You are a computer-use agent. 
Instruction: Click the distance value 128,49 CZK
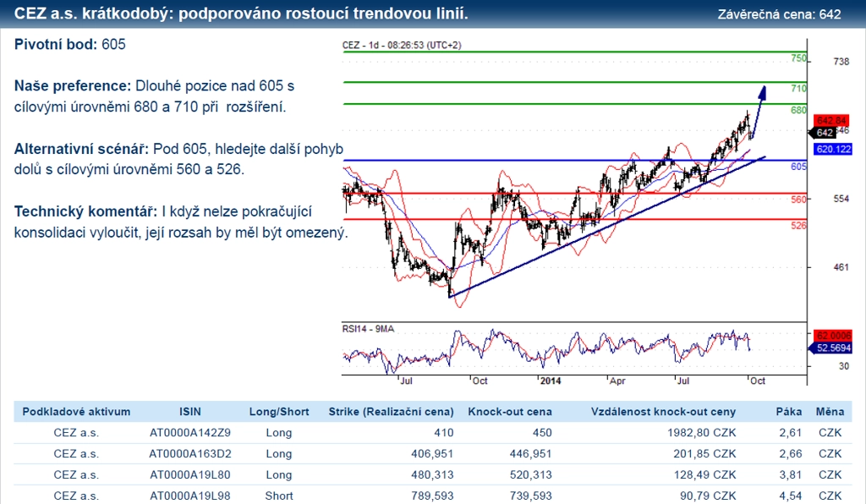click(704, 474)
